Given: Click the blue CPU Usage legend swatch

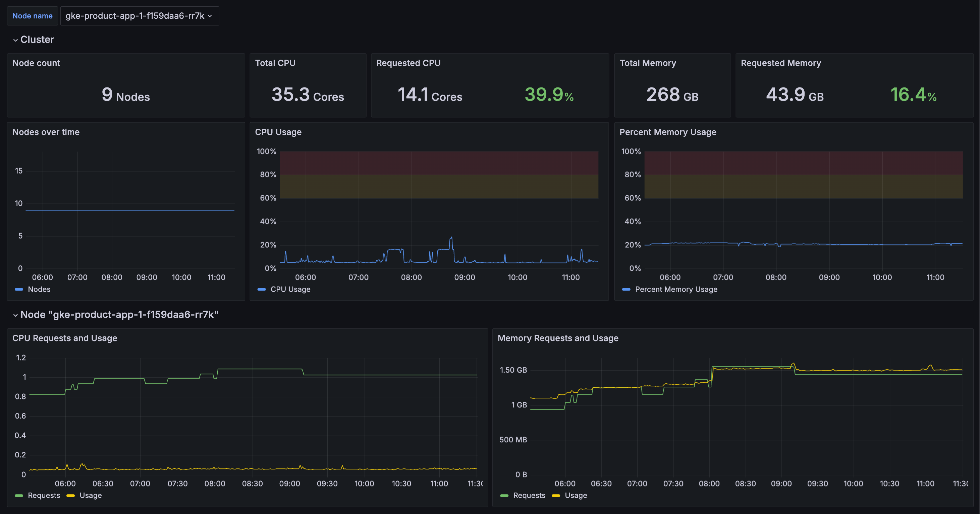Looking at the screenshot, I should [x=261, y=289].
